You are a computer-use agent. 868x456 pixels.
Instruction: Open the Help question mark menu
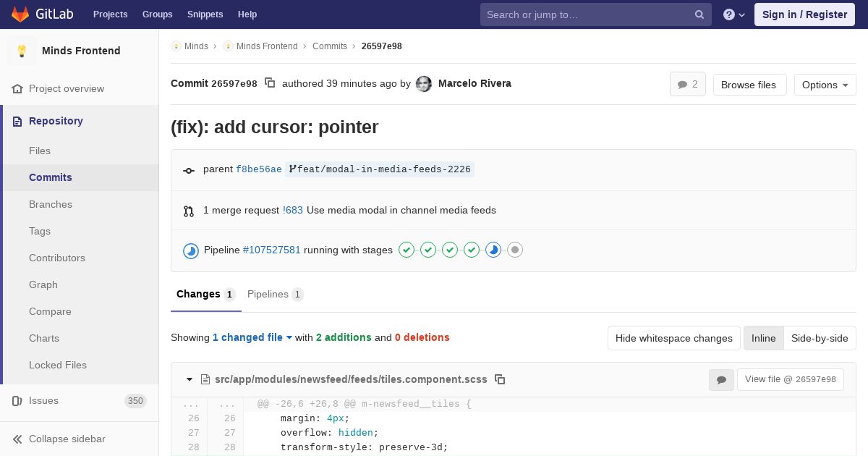click(x=733, y=14)
